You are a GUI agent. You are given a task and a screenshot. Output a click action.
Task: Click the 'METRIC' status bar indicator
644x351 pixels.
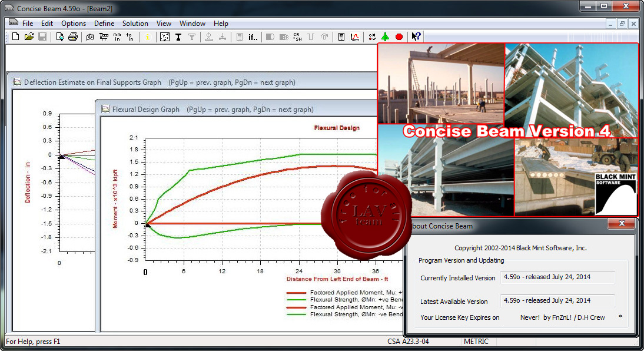tap(476, 342)
